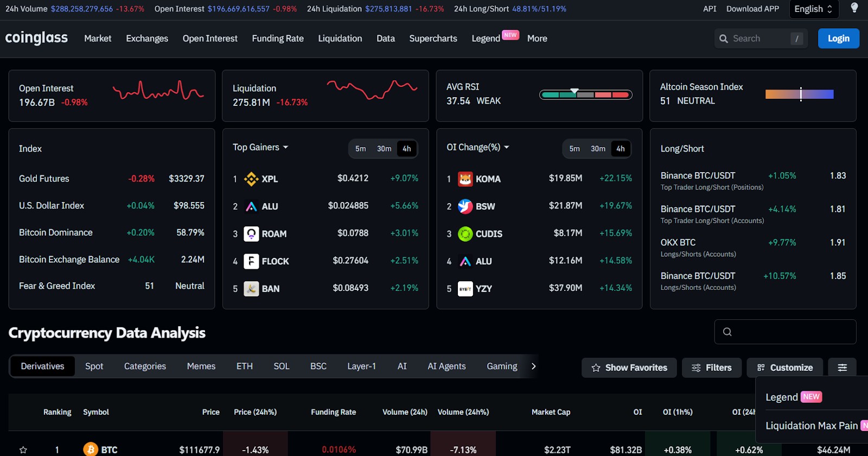This screenshot has height=456, width=868.
Task: Click the BAN coin icon
Action: pos(251,289)
